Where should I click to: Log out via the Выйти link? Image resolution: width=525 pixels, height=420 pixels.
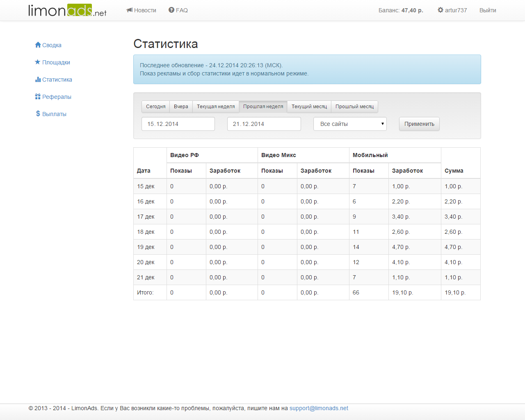(x=488, y=10)
